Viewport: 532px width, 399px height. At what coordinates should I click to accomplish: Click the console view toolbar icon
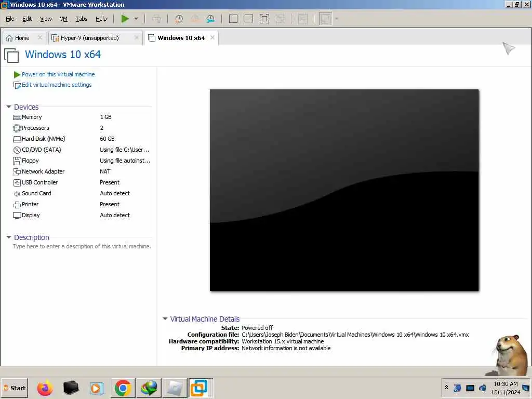coord(303,19)
